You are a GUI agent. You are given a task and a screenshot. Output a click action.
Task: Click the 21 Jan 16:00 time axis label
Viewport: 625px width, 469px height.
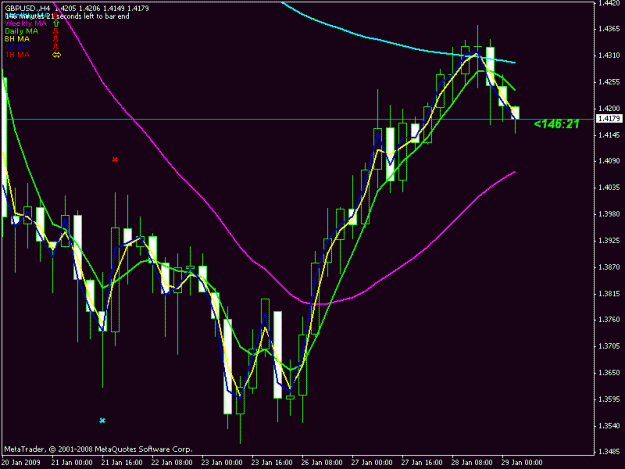[122, 462]
